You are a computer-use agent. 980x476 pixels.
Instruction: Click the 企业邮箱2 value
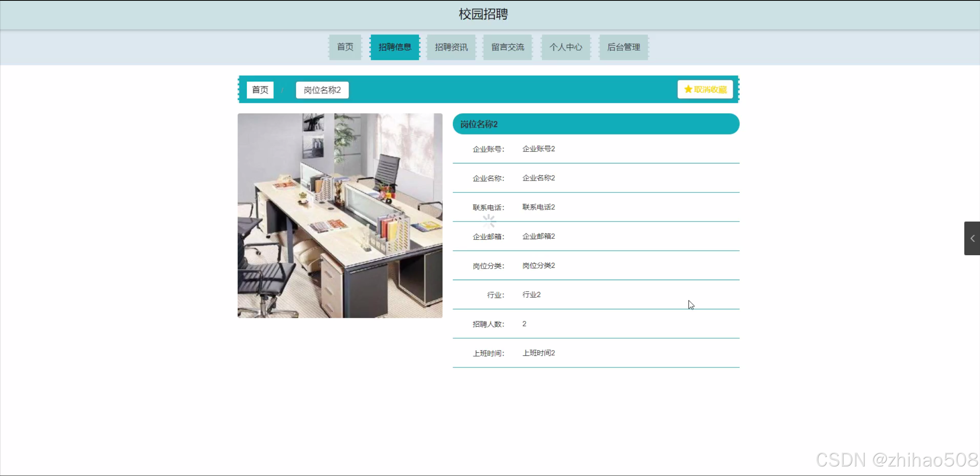(538, 236)
